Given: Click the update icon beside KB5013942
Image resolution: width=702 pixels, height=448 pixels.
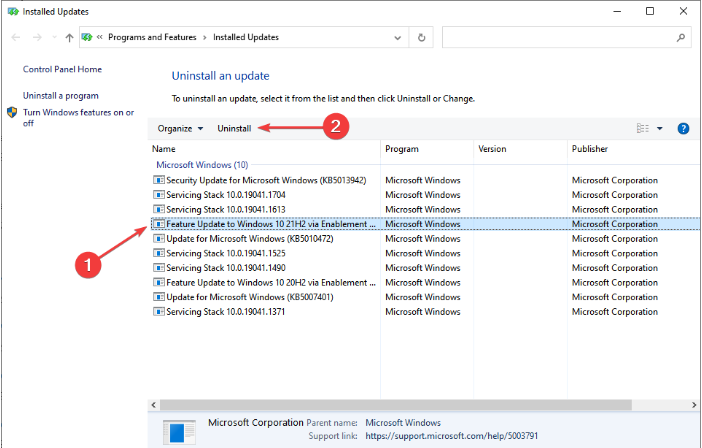Looking at the screenshot, I should coord(158,180).
